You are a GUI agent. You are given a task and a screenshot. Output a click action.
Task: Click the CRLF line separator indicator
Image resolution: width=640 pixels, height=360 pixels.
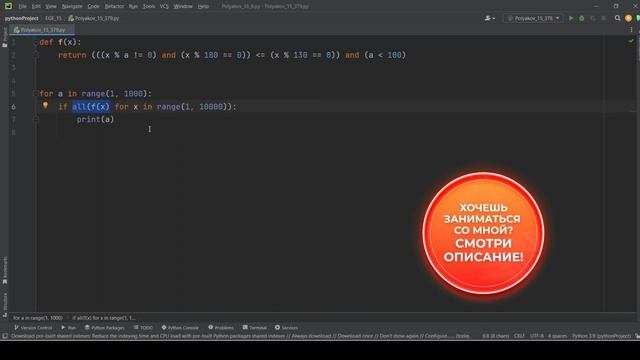coord(519,336)
